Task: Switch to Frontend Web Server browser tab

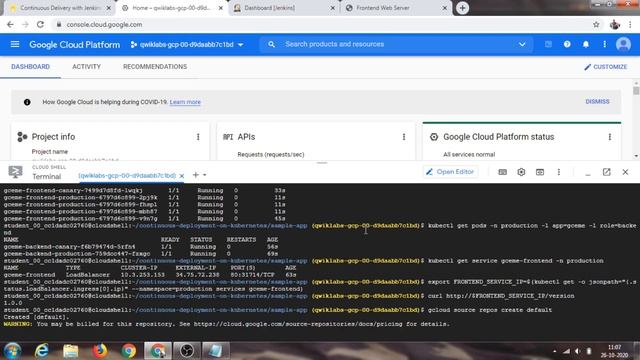Action: tap(396, 8)
